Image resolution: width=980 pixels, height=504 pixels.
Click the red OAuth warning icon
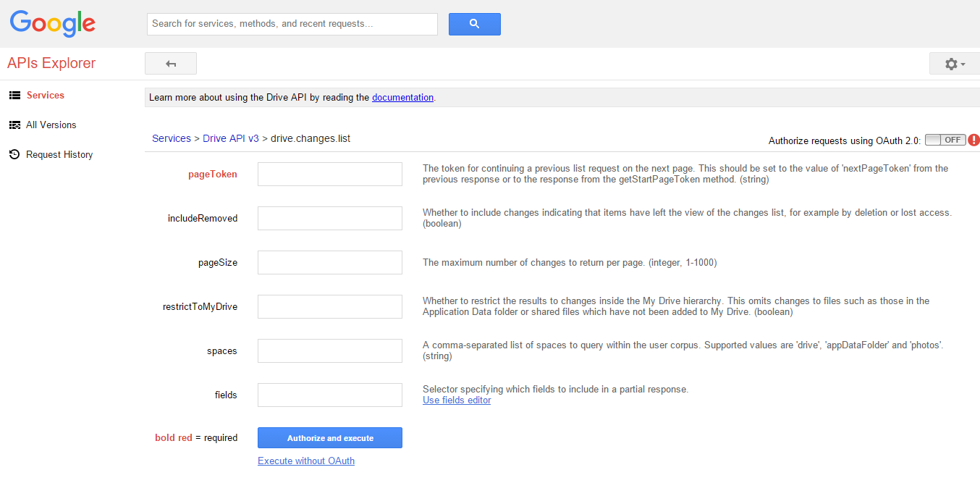[x=973, y=140]
